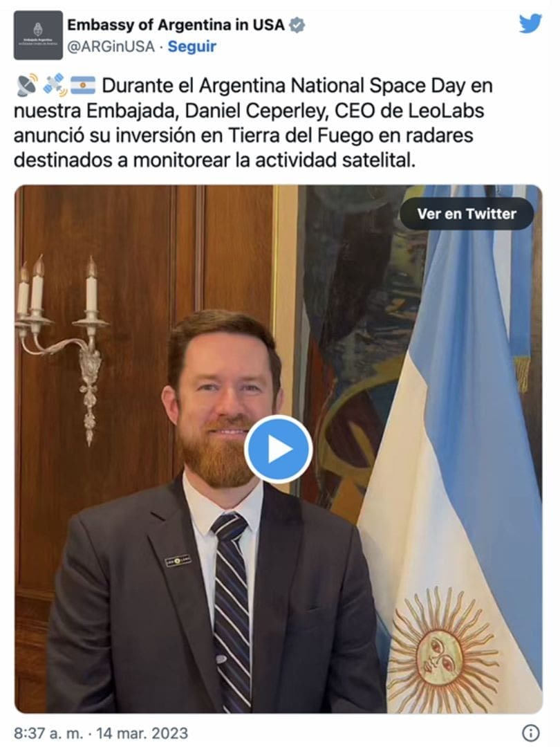Viewport: 560px width, 747px height.
Task: Click the satellite emoji in the tweet text
Action: 55,85
